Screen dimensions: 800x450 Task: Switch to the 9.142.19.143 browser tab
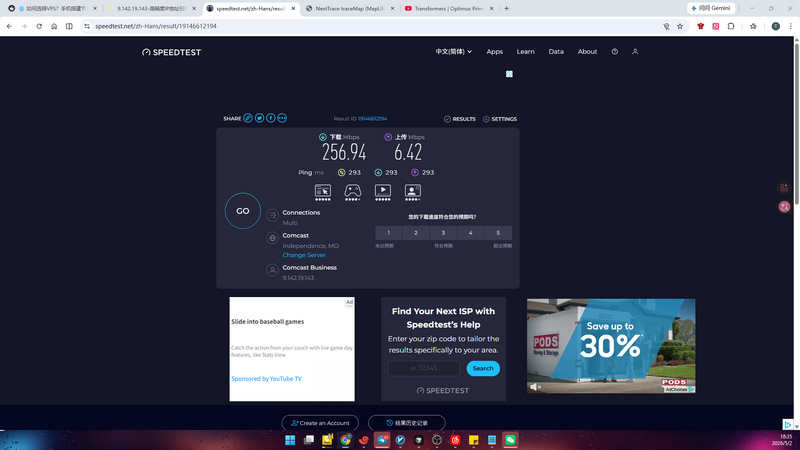tap(152, 9)
